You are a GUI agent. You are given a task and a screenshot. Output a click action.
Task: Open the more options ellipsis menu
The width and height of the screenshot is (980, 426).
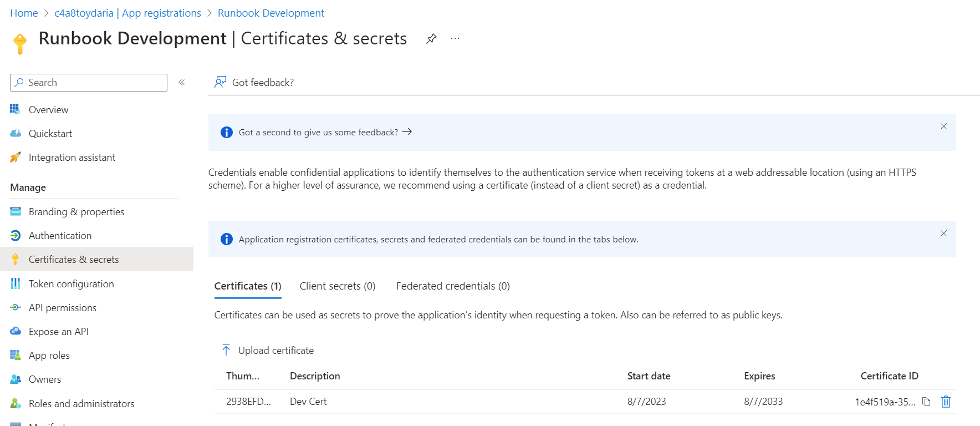455,39
